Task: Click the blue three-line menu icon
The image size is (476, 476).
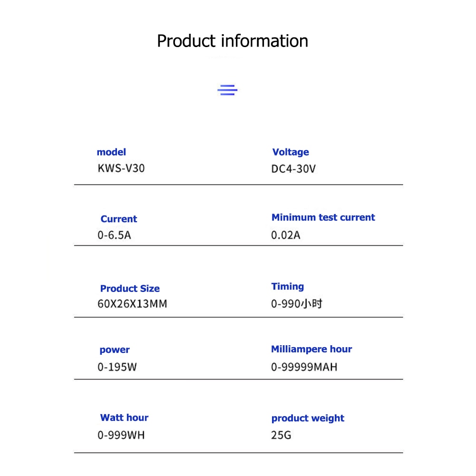Action: click(227, 90)
